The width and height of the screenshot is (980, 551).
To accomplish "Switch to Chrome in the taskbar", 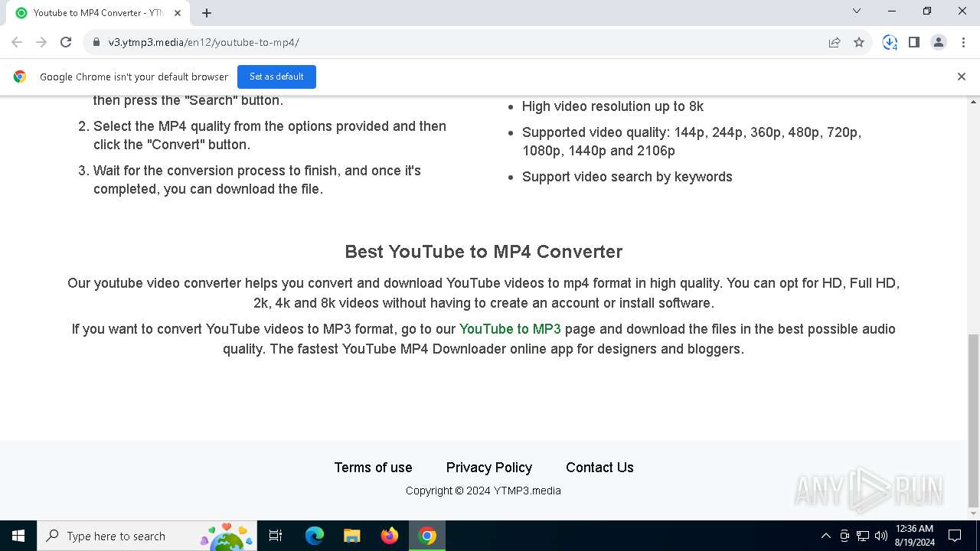I will [427, 536].
